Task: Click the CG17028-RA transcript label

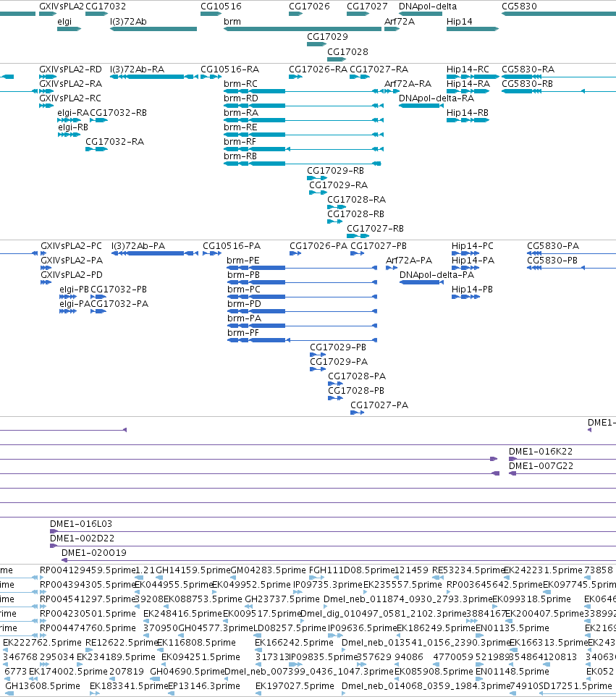Action: point(357,200)
